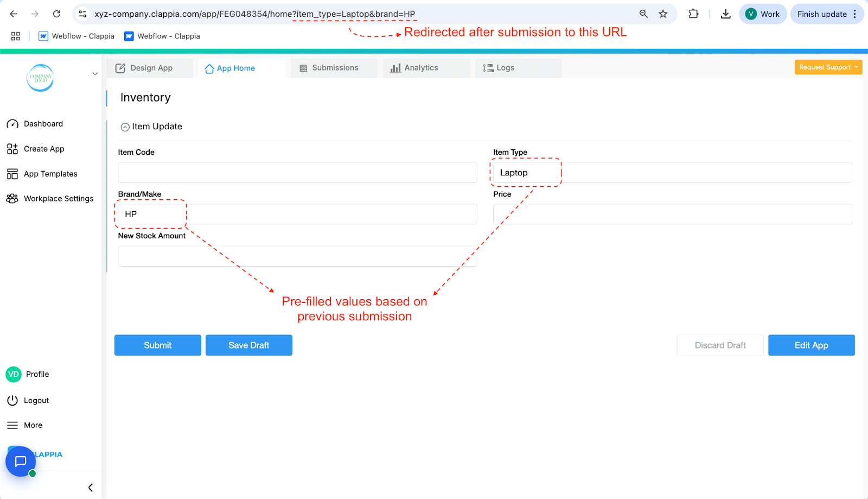Open the Request Support dropdown
Image resolution: width=868 pixels, height=499 pixels.
828,67
